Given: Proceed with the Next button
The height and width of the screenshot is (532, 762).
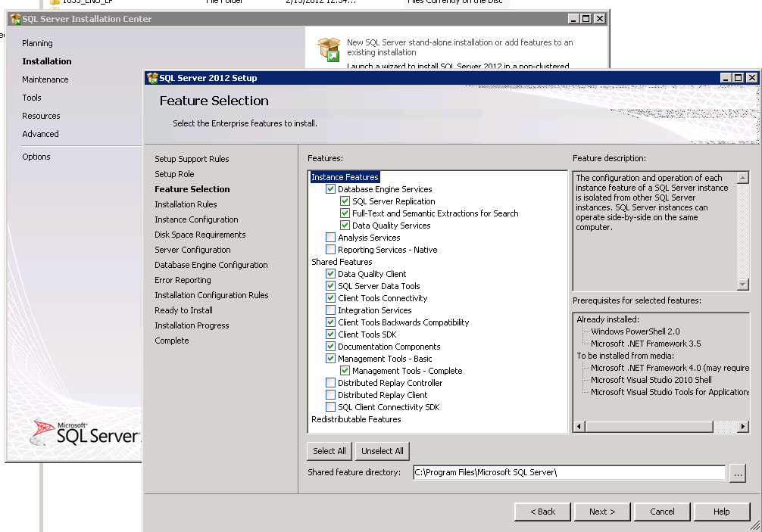Looking at the screenshot, I should point(602,512).
